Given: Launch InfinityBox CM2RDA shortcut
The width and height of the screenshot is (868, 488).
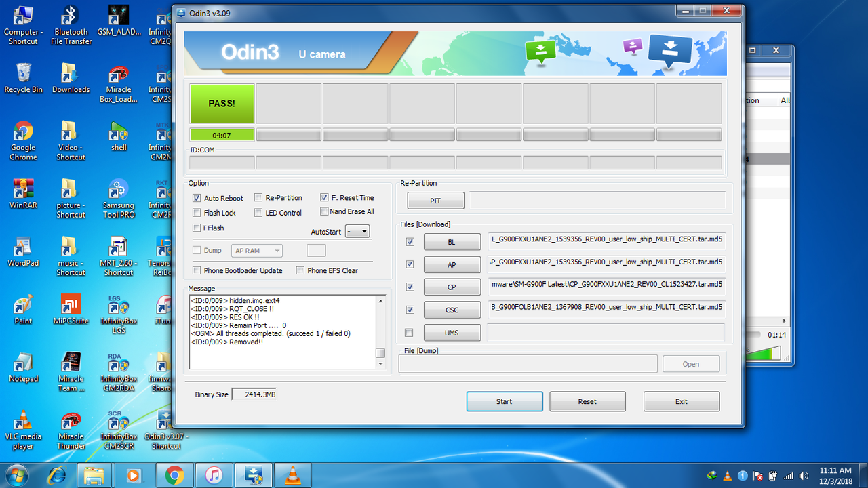Looking at the screenshot, I should click(119, 373).
